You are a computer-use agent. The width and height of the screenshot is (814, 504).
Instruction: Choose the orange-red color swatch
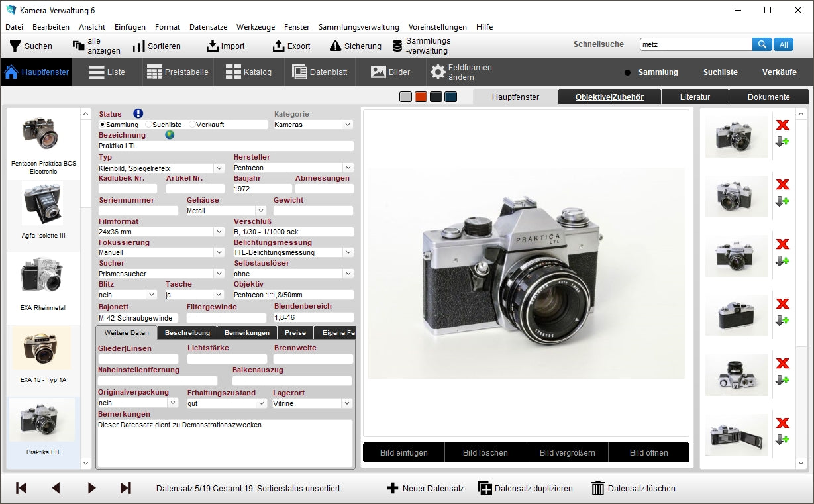click(x=421, y=97)
